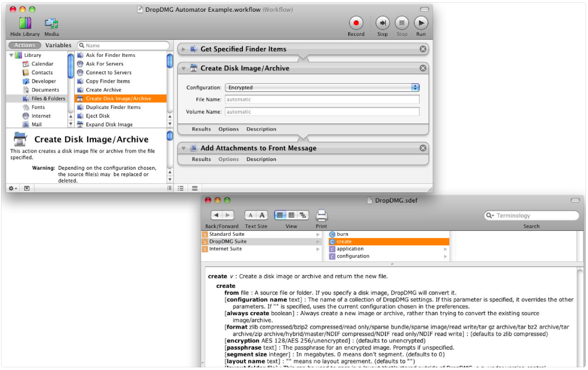
Task: Open the Media browser icon
Action: (52, 23)
